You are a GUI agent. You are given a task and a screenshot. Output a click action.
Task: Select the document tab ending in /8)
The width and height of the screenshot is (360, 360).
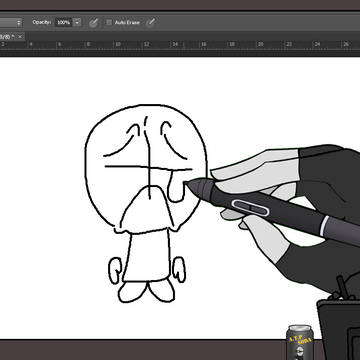(x=12, y=36)
